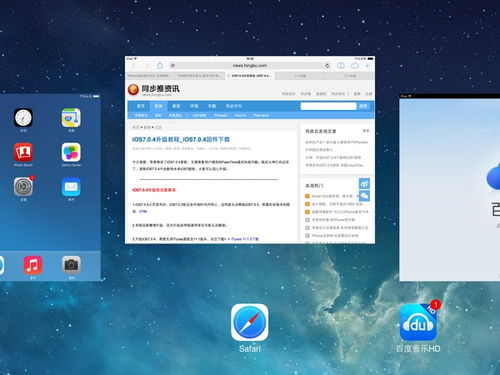Open the Mail app in home screen card
The height and width of the screenshot is (375, 500).
(x=71, y=187)
